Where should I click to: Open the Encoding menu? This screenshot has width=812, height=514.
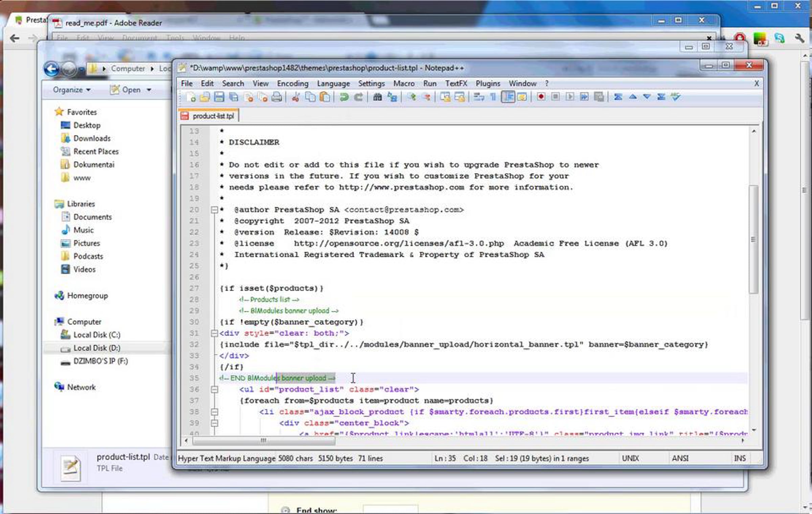click(293, 84)
